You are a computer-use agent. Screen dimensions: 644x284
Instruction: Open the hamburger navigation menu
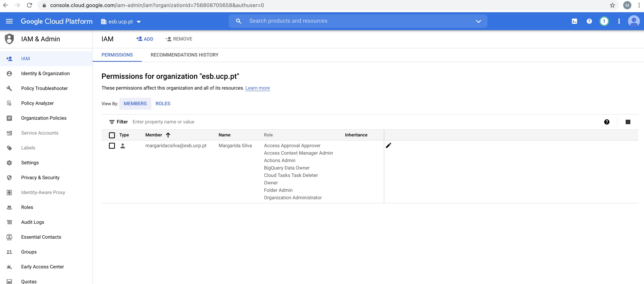[9, 21]
